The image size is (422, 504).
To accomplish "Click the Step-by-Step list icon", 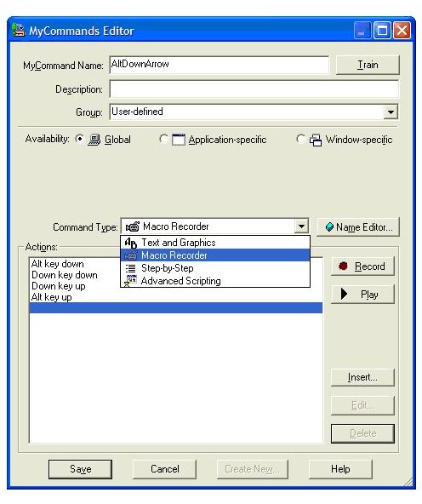I will pyautogui.click(x=131, y=268).
